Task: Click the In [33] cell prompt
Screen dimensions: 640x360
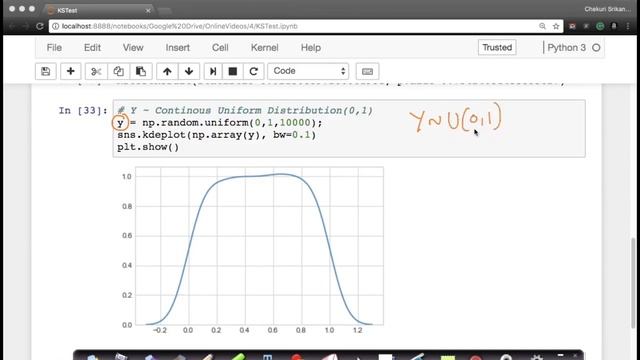Action: click(x=83, y=111)
